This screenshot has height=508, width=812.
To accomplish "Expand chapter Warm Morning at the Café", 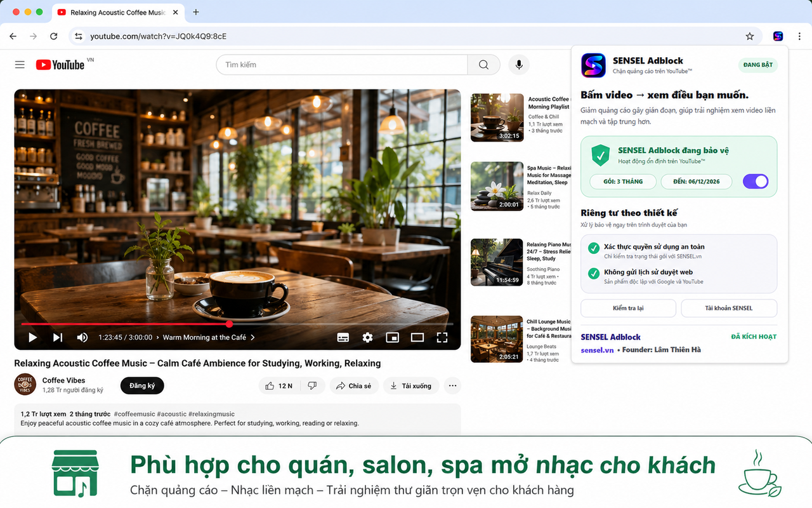I will point(209,337).
